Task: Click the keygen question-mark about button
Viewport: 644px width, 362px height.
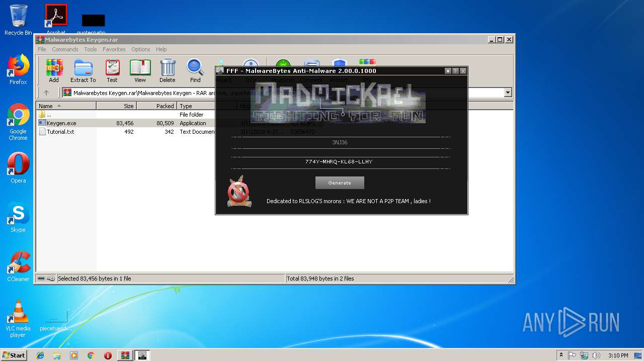Action: pos(455,71)
